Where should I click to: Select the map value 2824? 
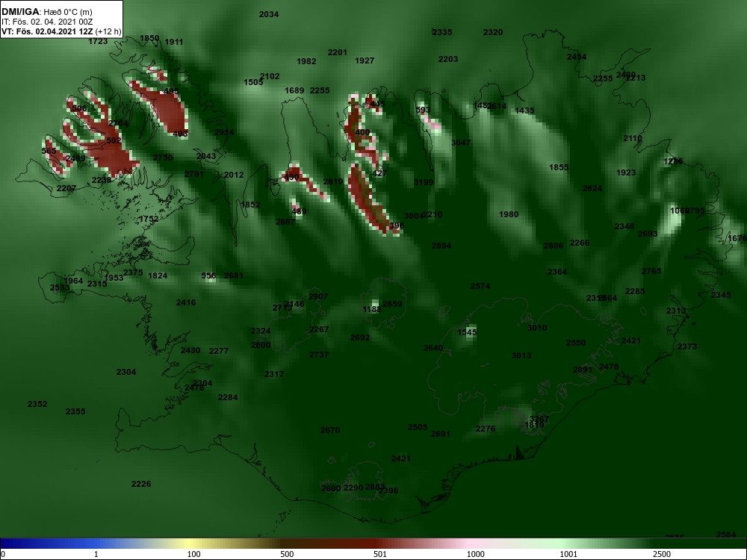592,188
